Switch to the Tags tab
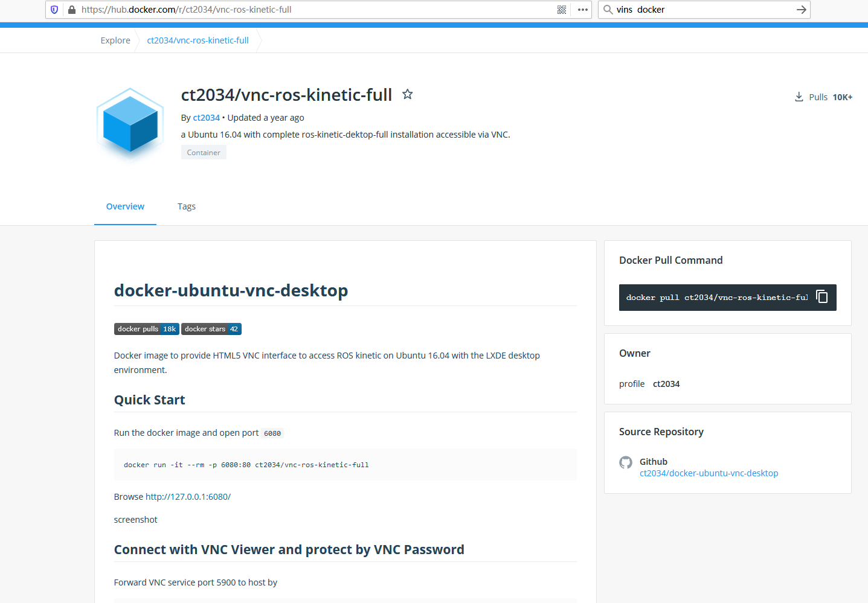This screenshot has width=868, height=603. pos(186,206)
